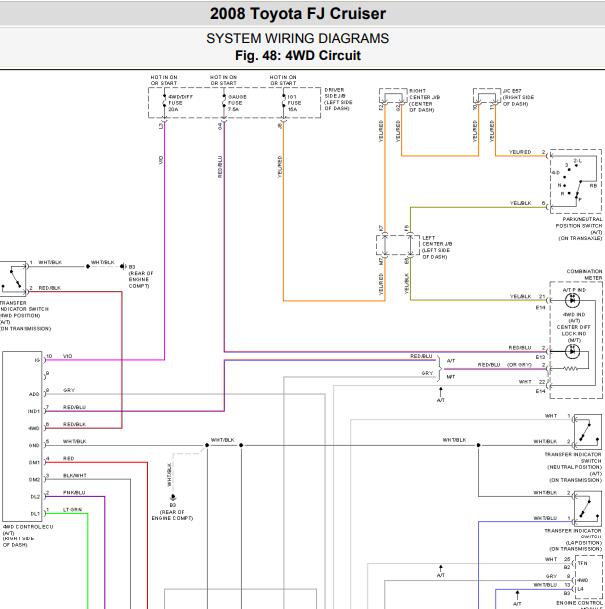This screenshot has width=605, height=609.
Task: Select the DRIVER SIDE J/B label
Action: coord(338,99)
